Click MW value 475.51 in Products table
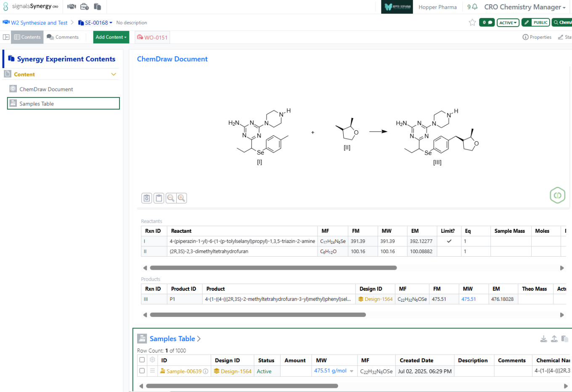 (469, 299)
